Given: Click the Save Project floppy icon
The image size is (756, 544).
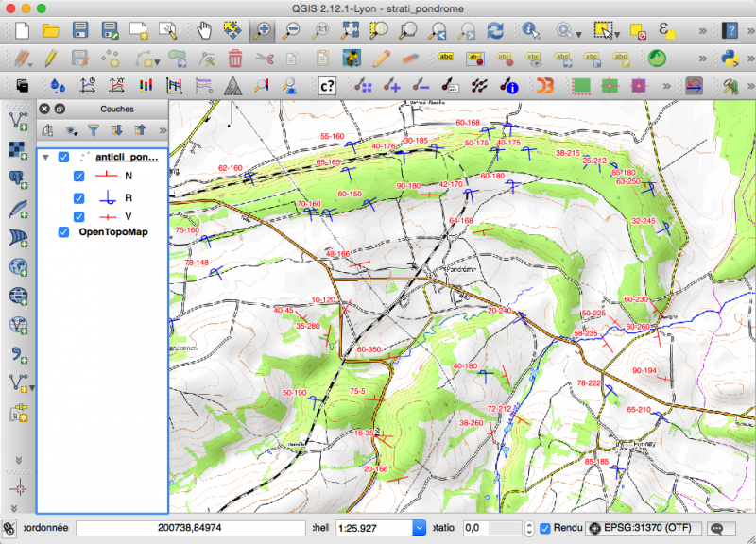Looking at the screenshot, I should coord(80,30).
